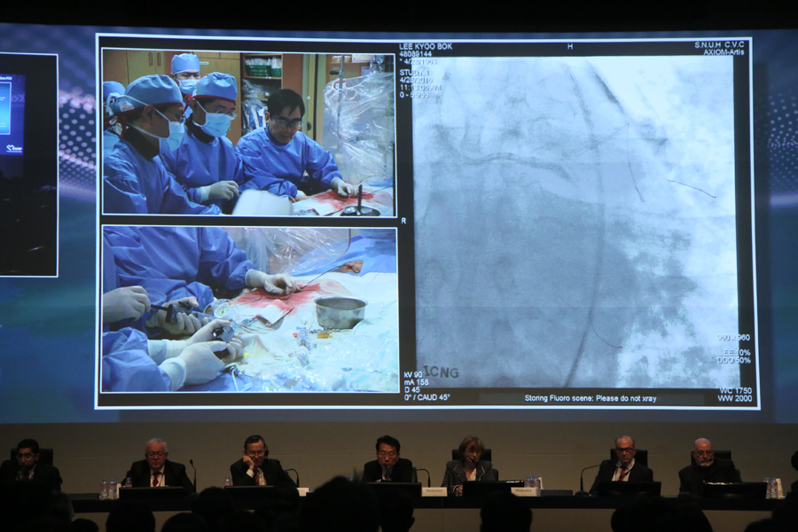
Task: Click patient name LEE KYOO BOK
Action: [426, 46]
